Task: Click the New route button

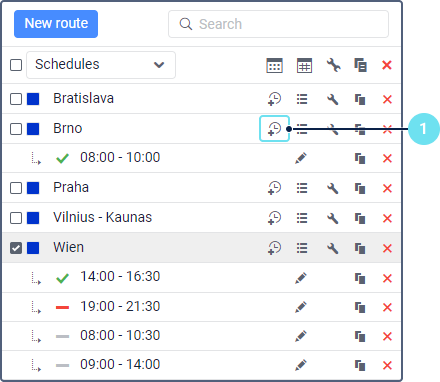Action: (x=56, y=24)
